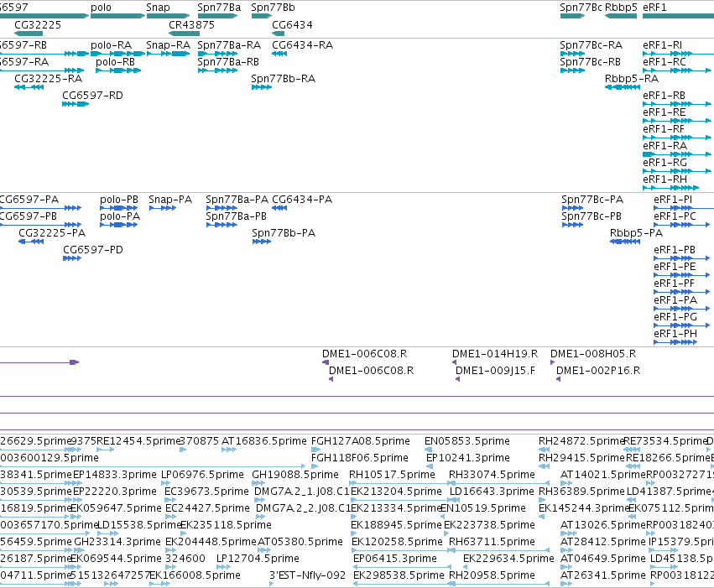Select EST RH63711.5prime
Viewport: 714px width, 588px height.
tap(492, 542)
